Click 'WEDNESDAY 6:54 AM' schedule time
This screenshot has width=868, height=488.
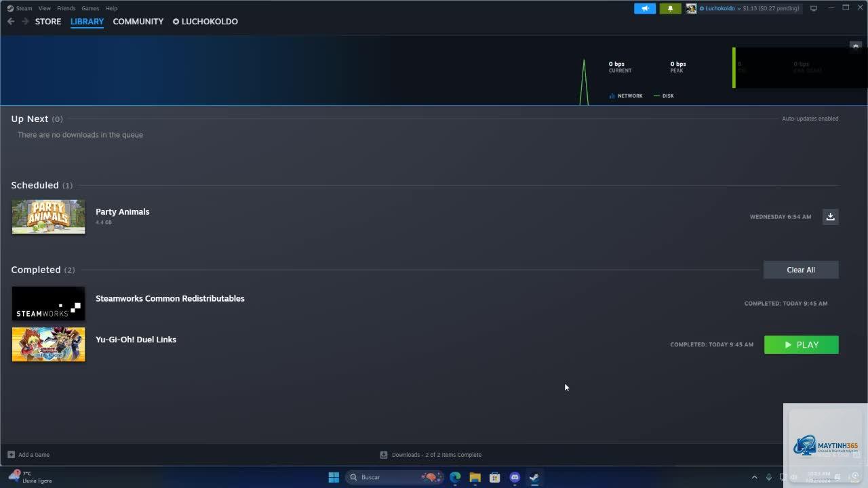(x=781, y=217)
